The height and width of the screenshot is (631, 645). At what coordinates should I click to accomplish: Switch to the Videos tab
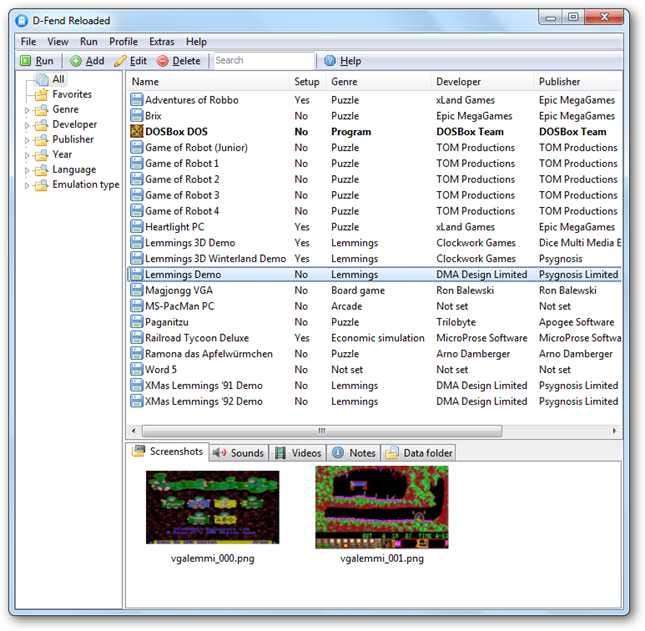298,453
